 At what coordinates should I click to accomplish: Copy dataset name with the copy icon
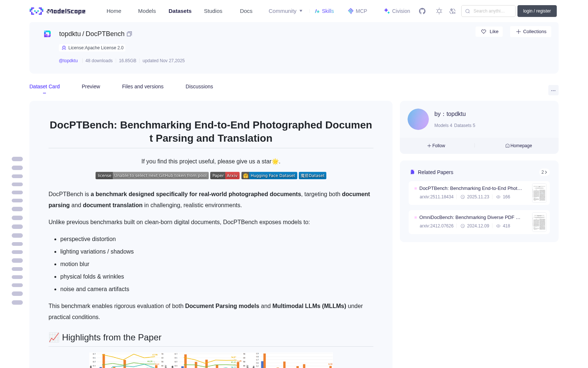[x=129, y=34]
